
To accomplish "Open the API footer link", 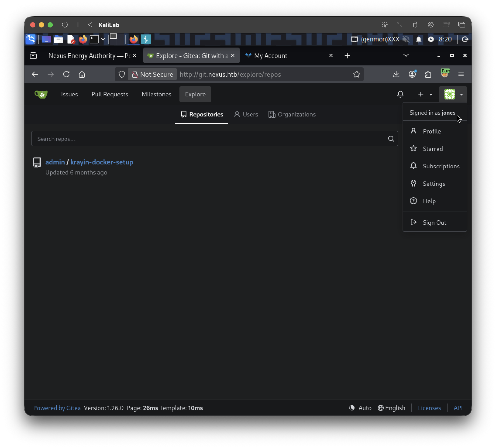I will pos(458,408).
